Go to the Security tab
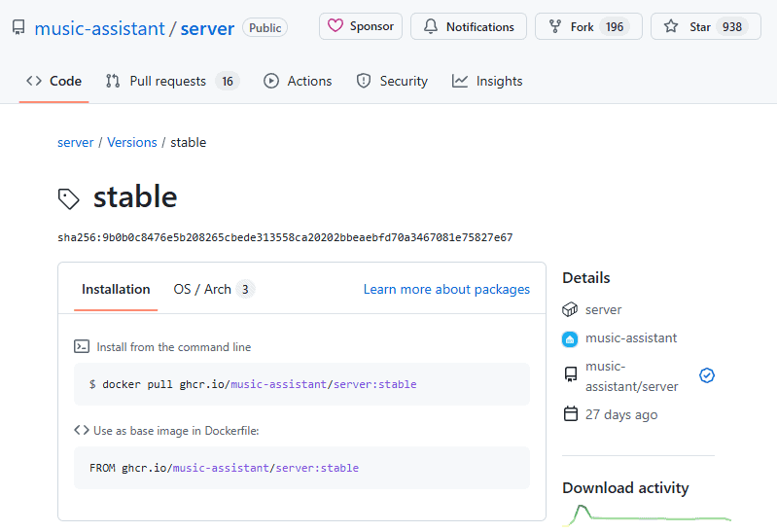The image size is (777, 532). pyautogui.click(x=392, y=81)
